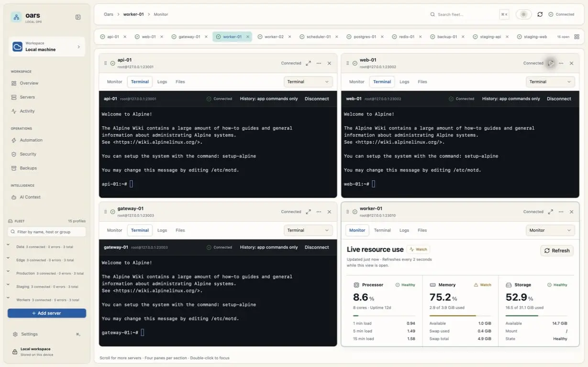Viewport: 588px width, 367px height.
Task: Go to Oars in the breadcrumb
Action: [x=109, y=14]
